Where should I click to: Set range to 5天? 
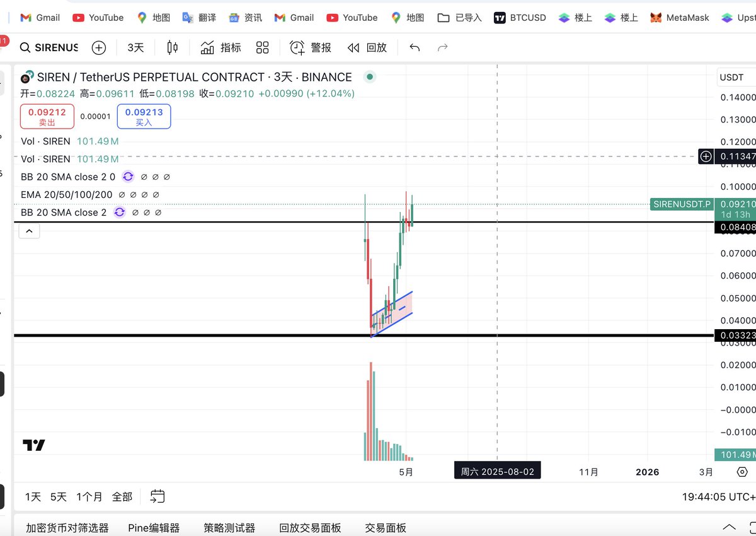click(59, 496)
